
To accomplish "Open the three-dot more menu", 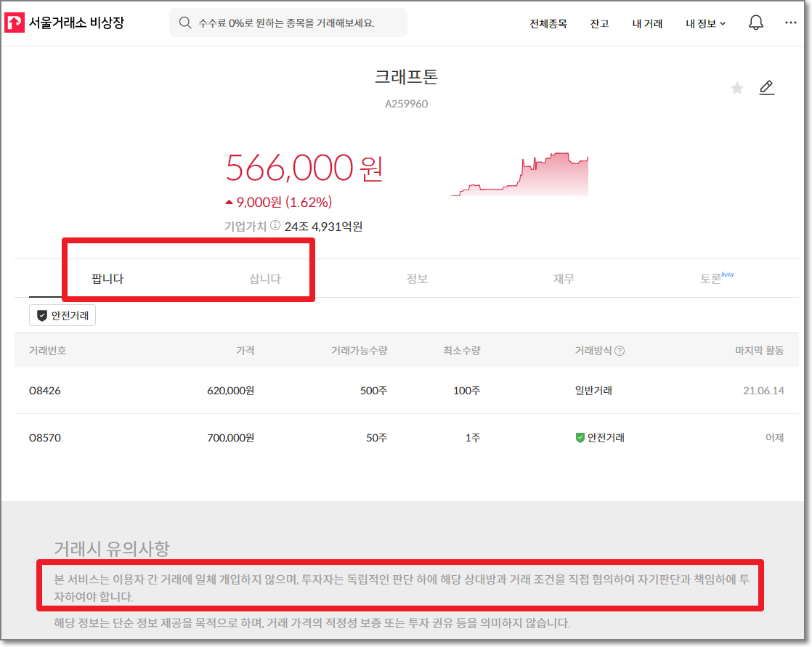I will click(791, 23).
